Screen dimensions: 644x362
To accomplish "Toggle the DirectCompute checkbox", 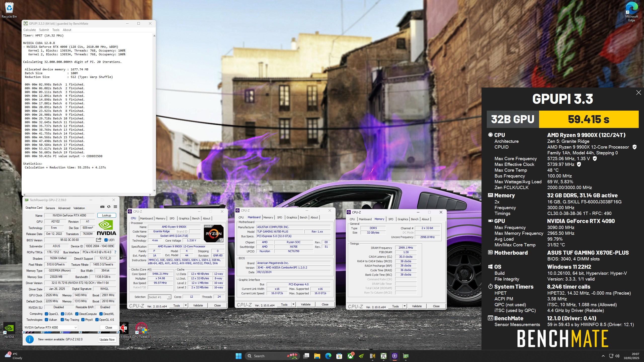I will [x=77, y=314].
